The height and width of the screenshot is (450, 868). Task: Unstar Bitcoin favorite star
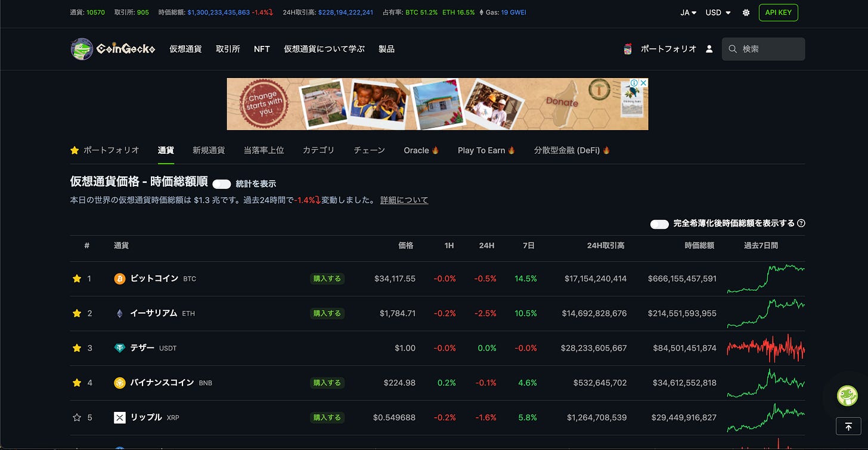pos(76,278)
